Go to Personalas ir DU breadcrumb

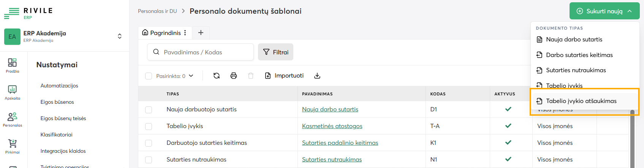157,11
